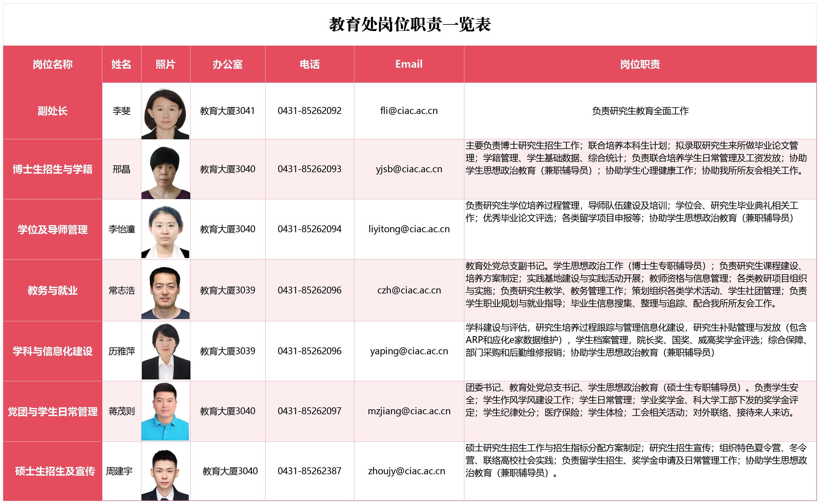Click the Email column header
The height and width of the screenshot is (504, 820).
point(409,64)
